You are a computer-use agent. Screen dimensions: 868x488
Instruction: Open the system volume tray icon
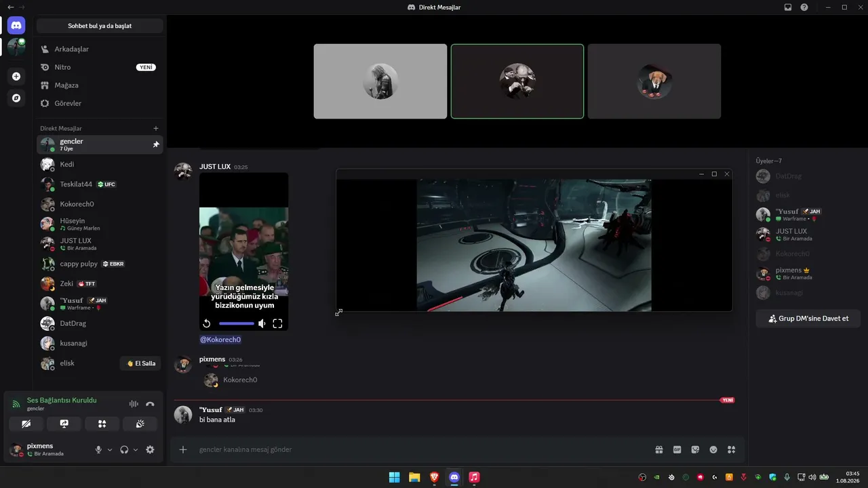pos(812,477)
